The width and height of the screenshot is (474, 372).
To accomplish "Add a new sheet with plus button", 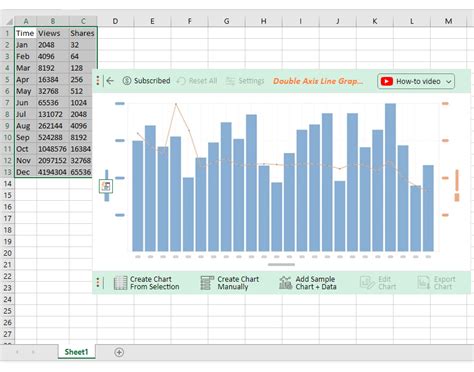I will point(119,352).
